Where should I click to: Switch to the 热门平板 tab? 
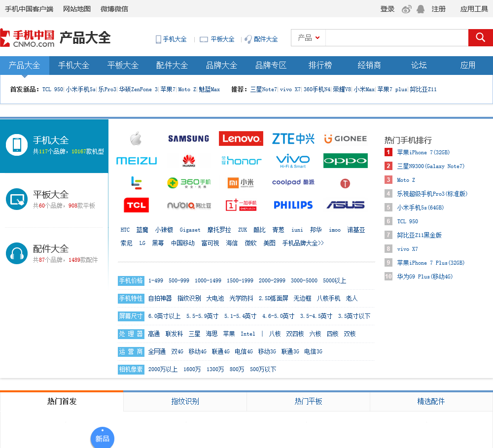point(308,402)
